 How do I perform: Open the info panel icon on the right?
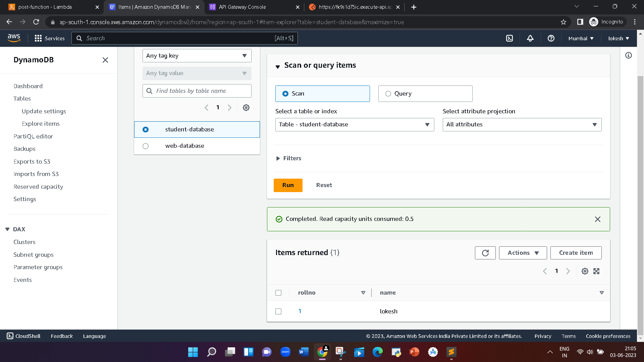pos(629,55)
